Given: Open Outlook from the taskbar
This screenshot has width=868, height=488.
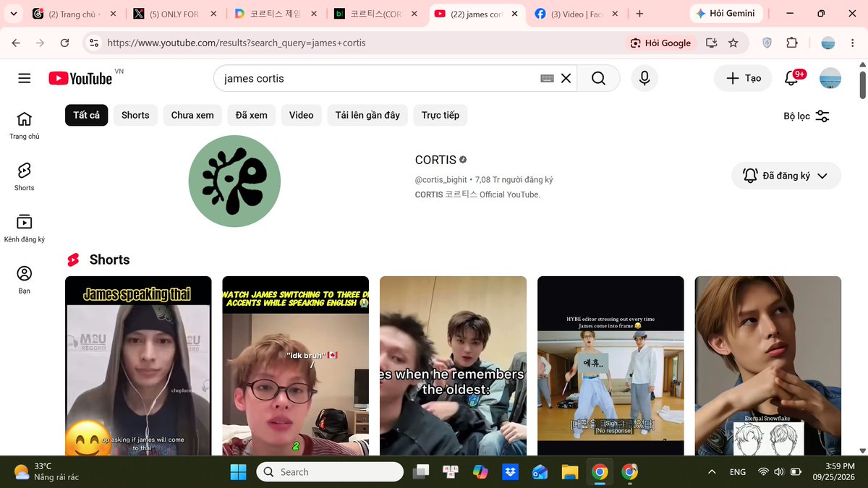Looking at the screenshot, I should coord(540,472).
